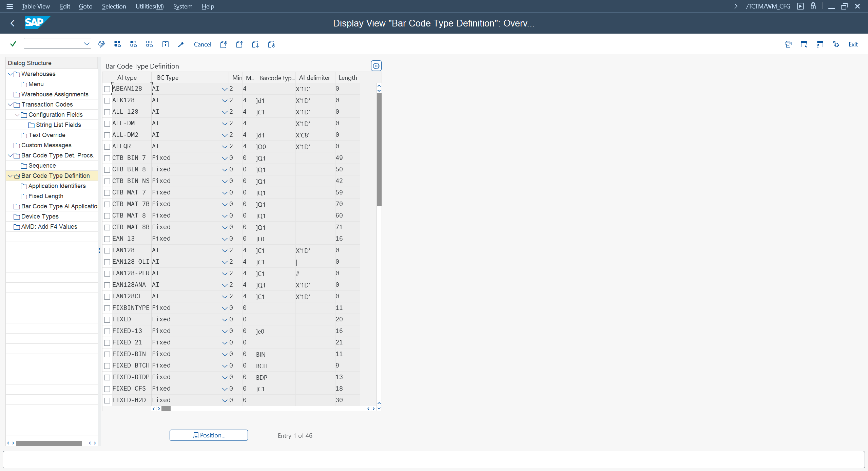The width and height of the screenshot is (868, 471).
Task: Select the ABEAN128 row checkbox
Action: [x=107, y=89]
